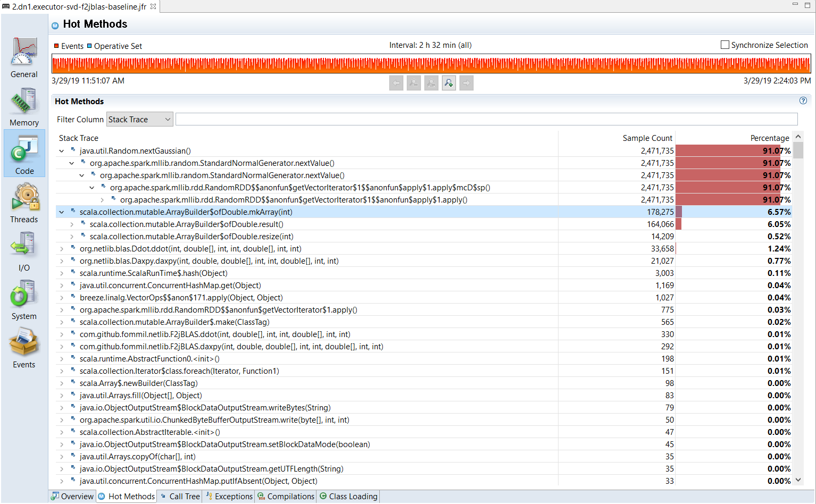Image resolution: width=816 pixels, height=504 pixels.
Task: Open the I/O tab group
Action: (x=24, y=251)
